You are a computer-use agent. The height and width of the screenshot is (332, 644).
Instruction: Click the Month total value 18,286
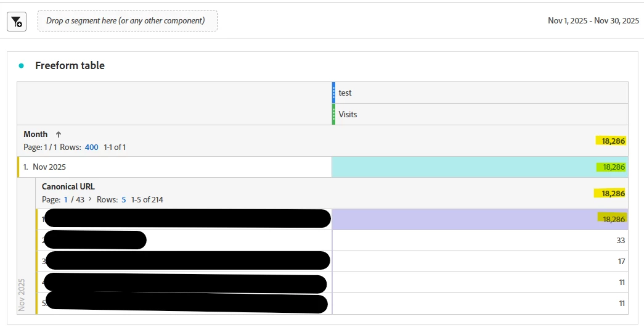click(613, 141)
